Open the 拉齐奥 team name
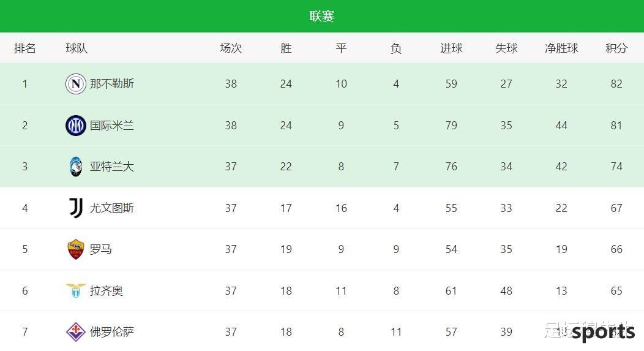Image resolution: width=644 pixels, height=351 pixels. [x=107, y=290]
